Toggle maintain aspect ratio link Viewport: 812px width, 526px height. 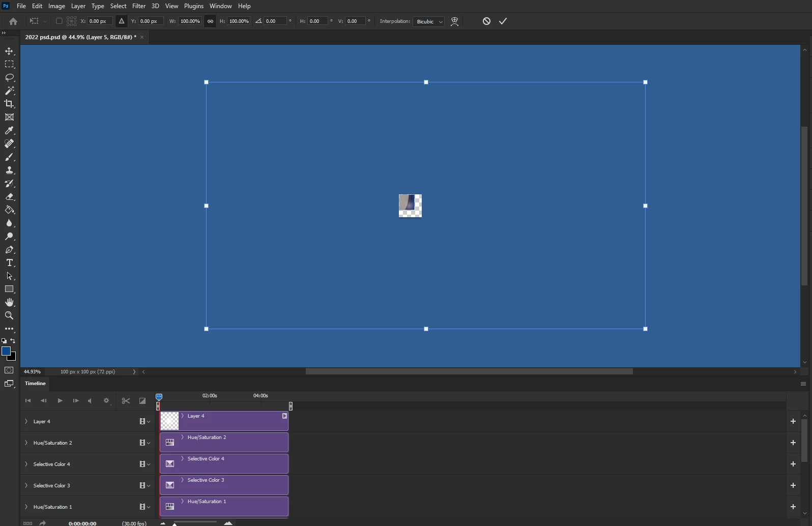(210, 21)
